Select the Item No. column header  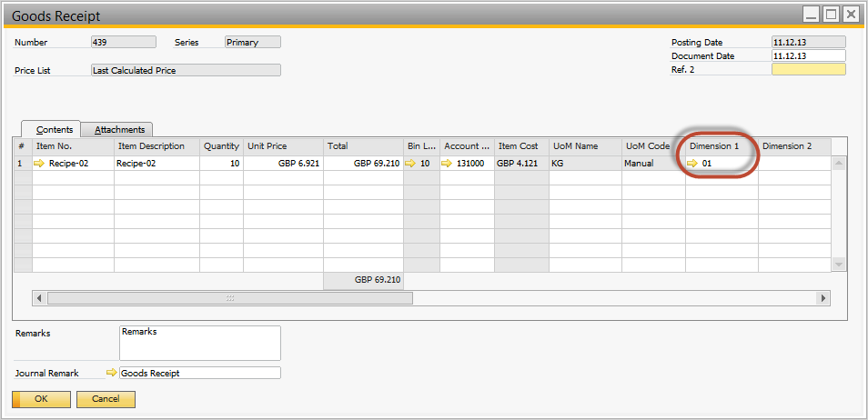click(73, 146)
